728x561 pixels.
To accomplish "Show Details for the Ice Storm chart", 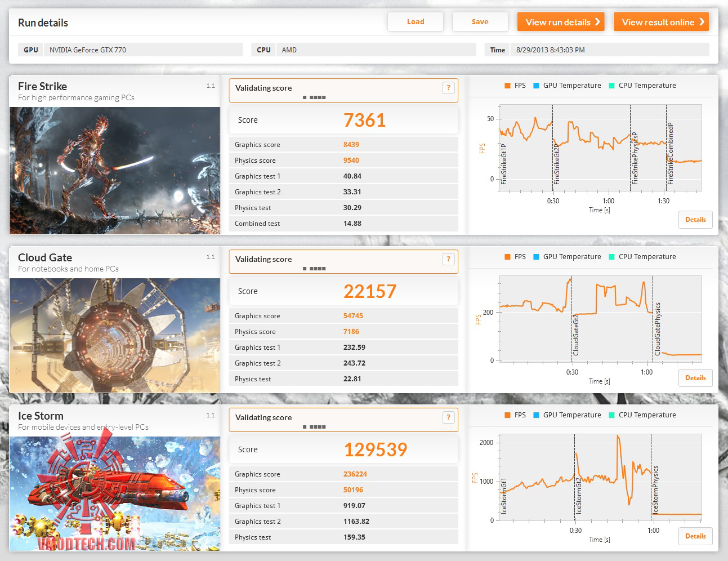I will point(695,536).
